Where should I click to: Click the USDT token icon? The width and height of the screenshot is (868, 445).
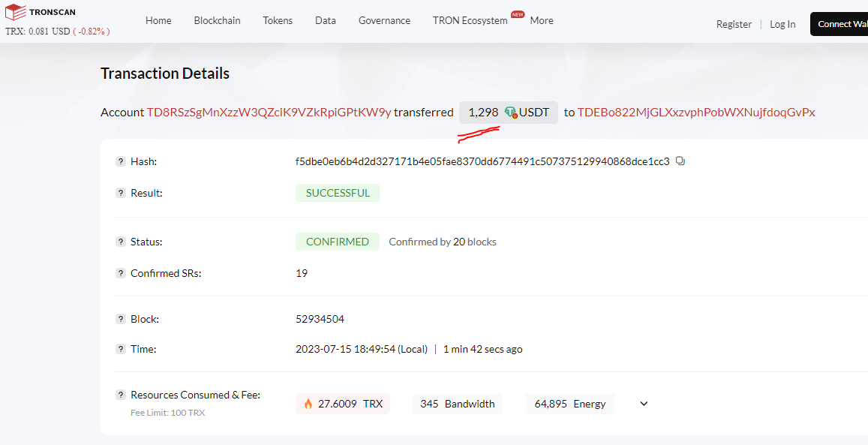point(511,113)
